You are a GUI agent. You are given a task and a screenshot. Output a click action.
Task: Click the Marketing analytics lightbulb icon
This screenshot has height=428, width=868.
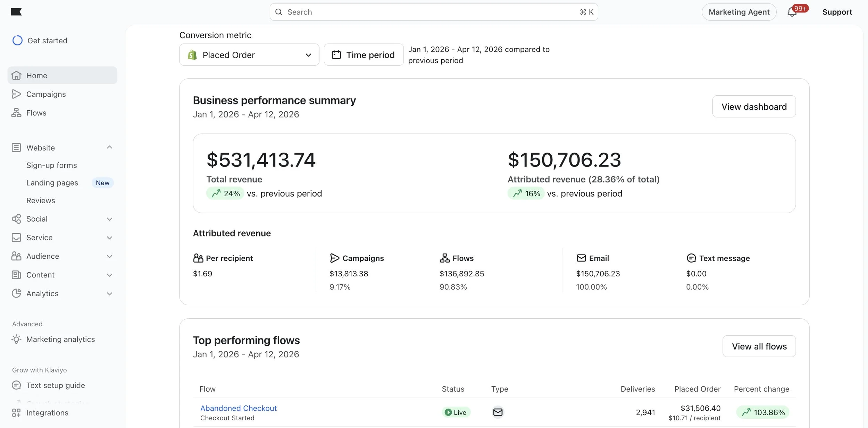point(16,339)
